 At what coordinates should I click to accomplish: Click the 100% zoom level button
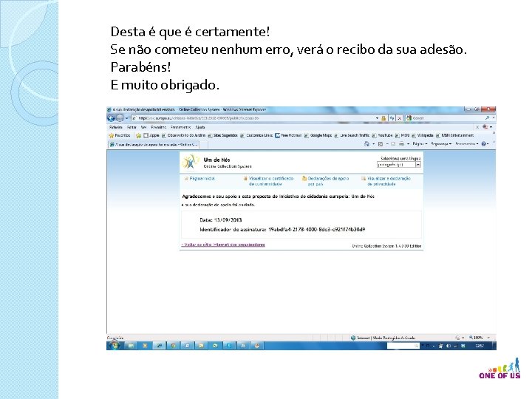pyautogui.click(x=476, y=338)
